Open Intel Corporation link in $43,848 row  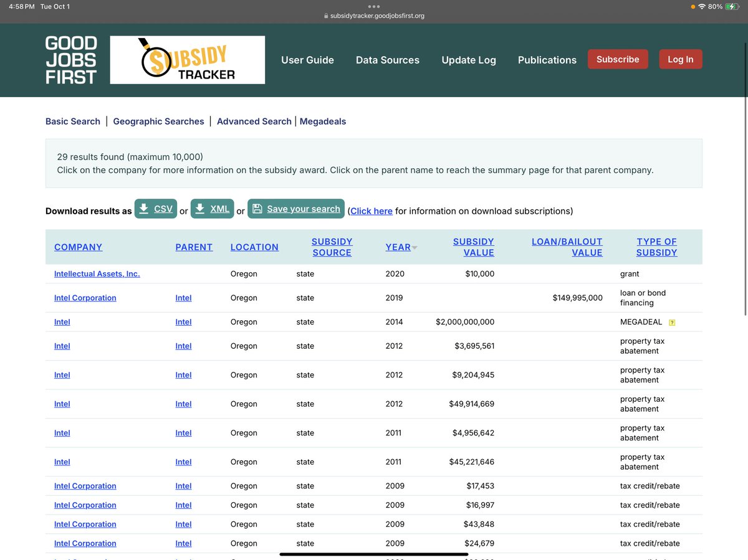tap(85, 524)
